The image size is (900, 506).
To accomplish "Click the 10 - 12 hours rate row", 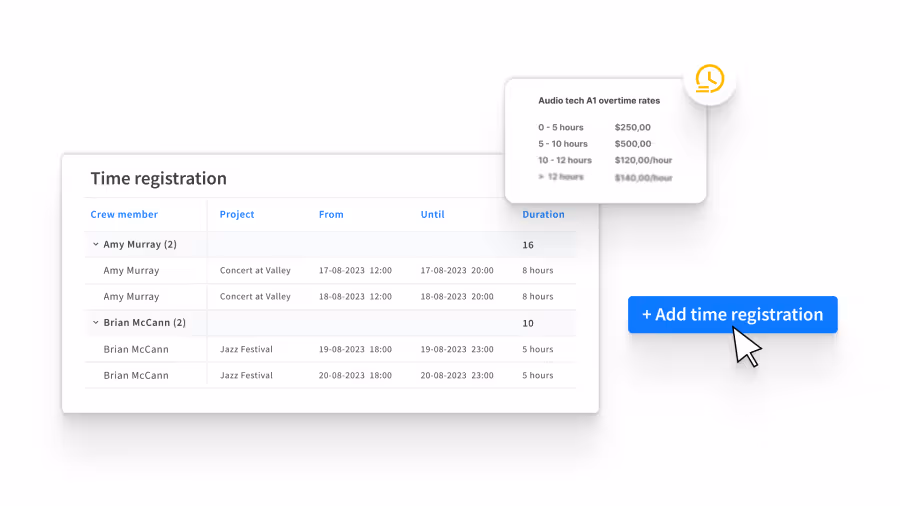I will click(605, 160).
